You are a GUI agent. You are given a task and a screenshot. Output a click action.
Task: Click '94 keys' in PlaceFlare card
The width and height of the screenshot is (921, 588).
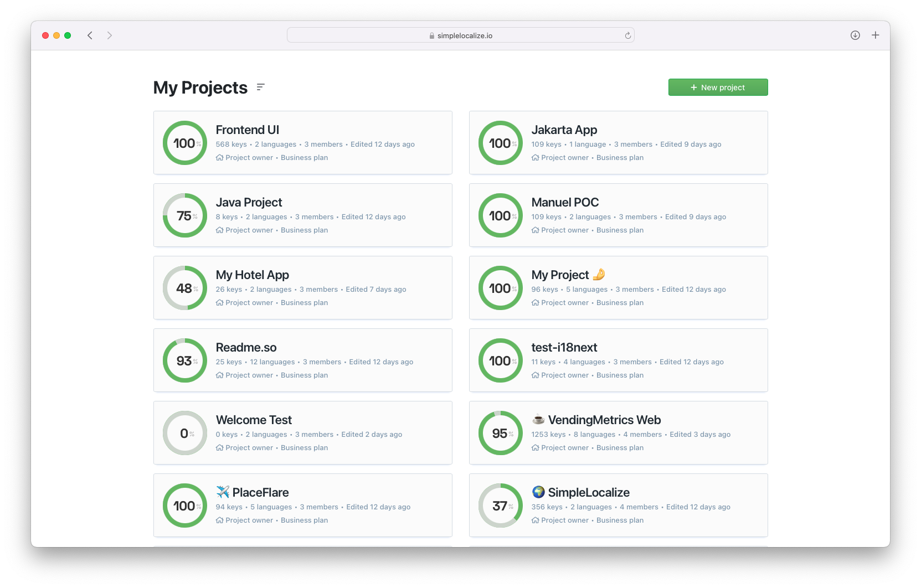pos(229,507)
